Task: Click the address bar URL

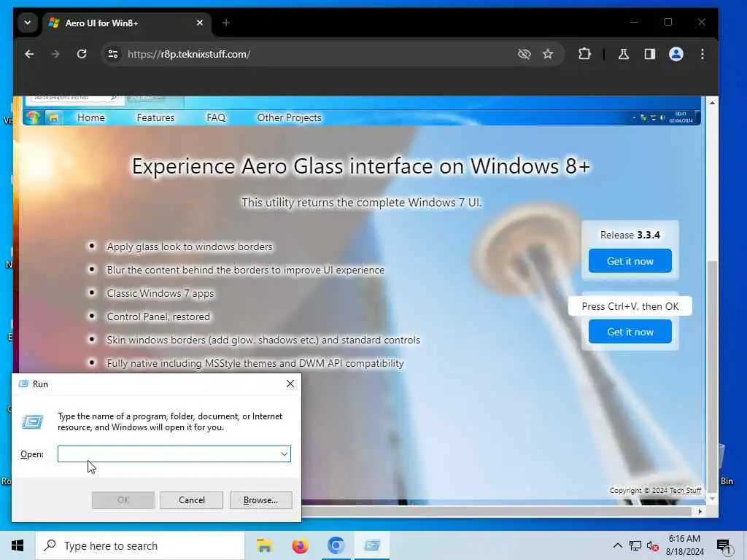Action: 189,54
